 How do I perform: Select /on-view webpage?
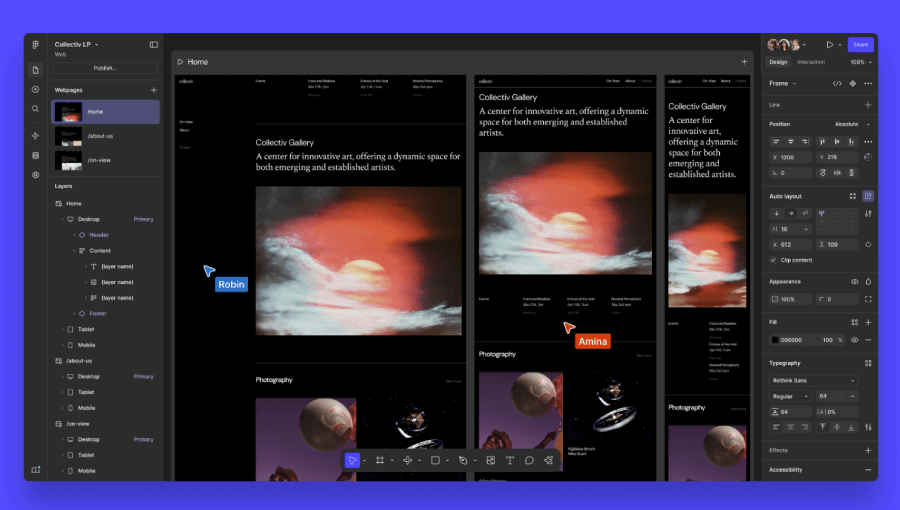[106, 161]
